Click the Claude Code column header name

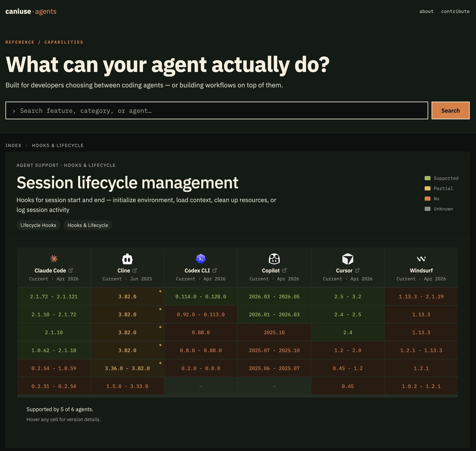50,270
